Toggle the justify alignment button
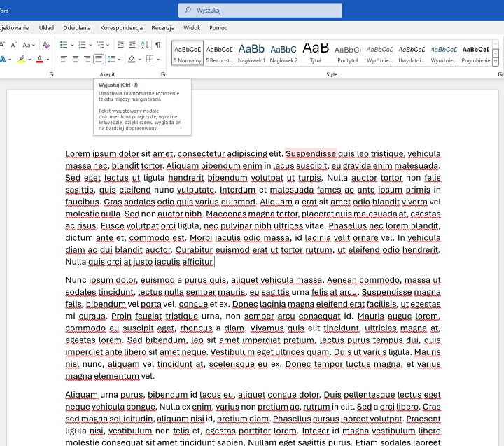 [99, 60]
